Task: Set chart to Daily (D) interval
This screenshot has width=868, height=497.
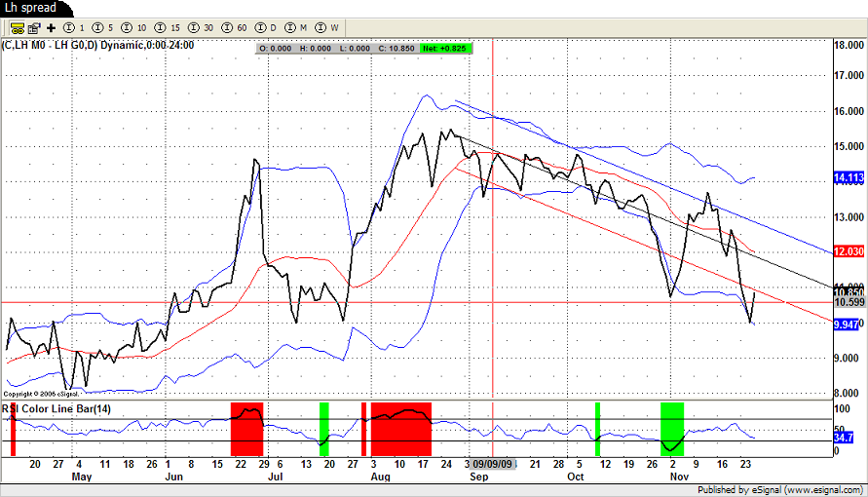Action: click(x=267, y=27)
